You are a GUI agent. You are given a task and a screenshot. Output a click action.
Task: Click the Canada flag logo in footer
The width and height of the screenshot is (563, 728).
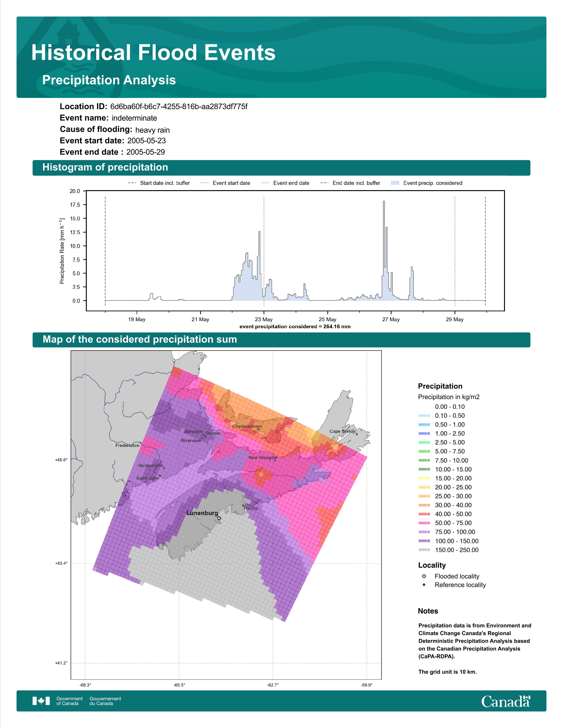41,701
